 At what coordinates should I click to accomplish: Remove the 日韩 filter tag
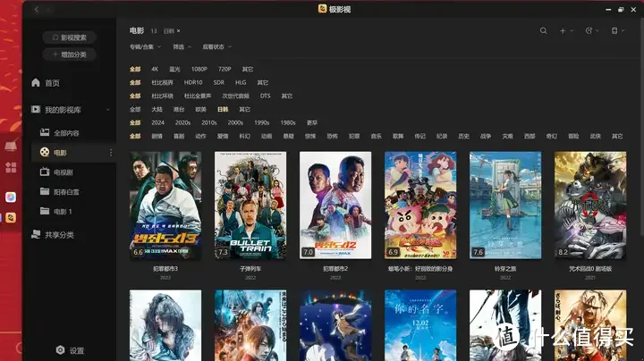point(178,31)
